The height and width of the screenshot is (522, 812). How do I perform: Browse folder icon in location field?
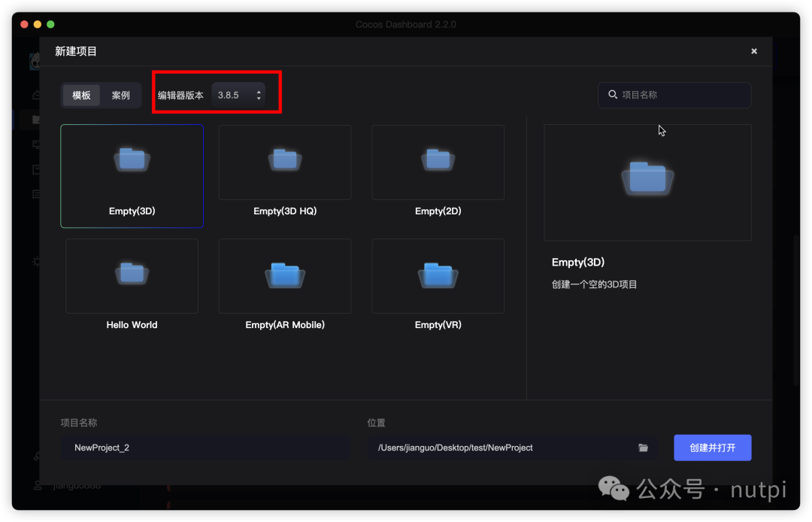pos(643,448)
